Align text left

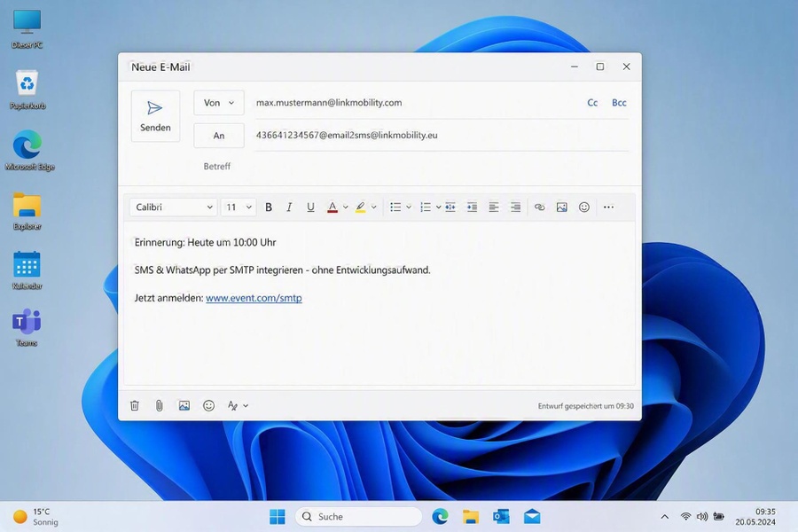[x=494, y=207]
